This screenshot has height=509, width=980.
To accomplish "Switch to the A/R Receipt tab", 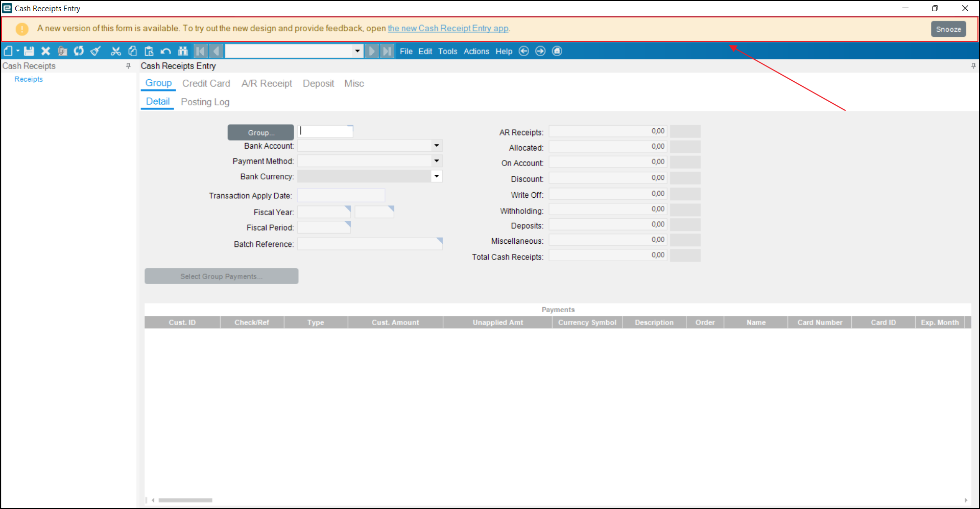I will pyautogui.click(x=267, y=83).
